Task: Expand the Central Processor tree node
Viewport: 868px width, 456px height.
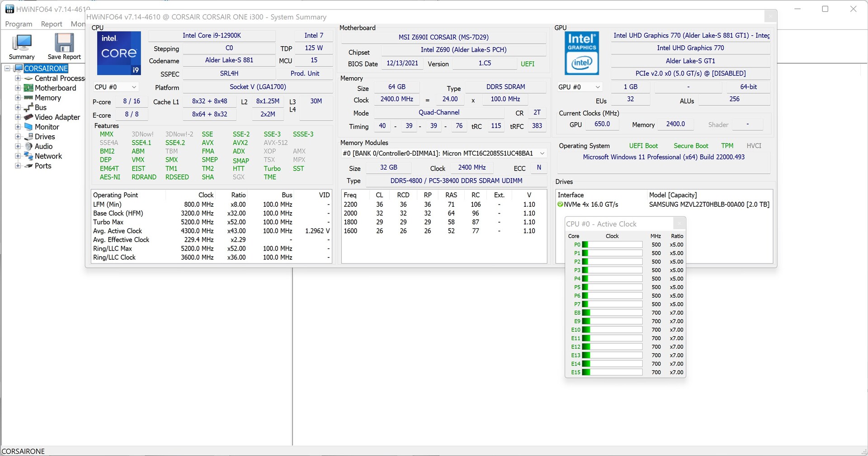Action: pyautogui.click(x=18, y=78)
